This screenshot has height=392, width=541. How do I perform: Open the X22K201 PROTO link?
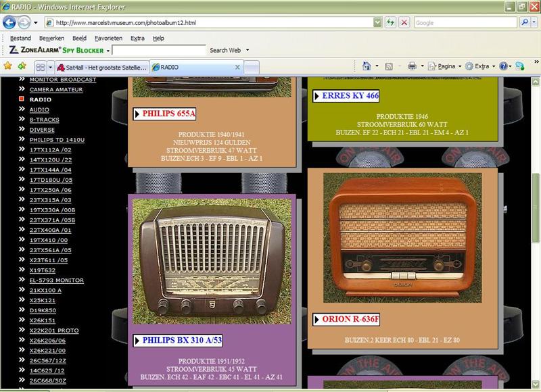point(54,330)
